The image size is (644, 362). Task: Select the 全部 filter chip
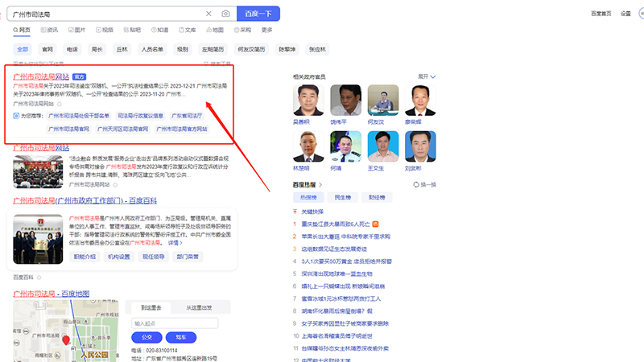click(x=23, y=49)
